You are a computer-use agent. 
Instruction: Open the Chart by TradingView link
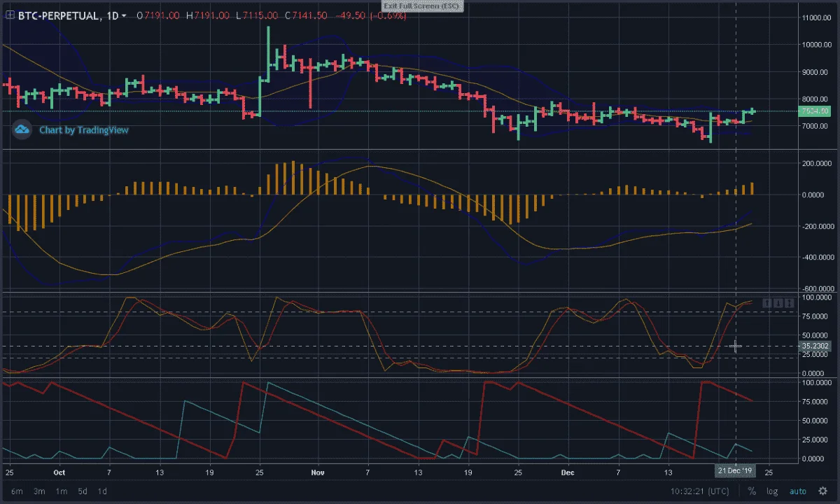point(84,129)
